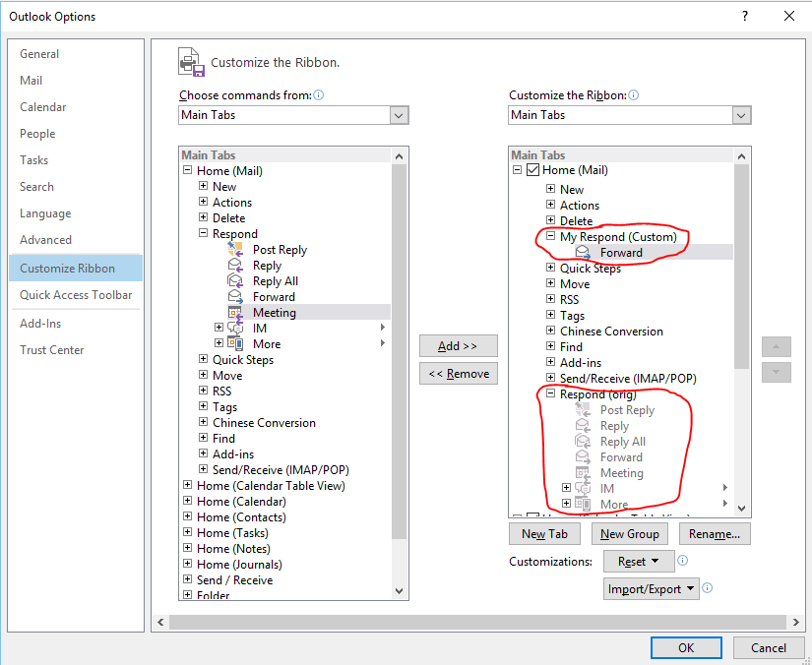
Task: Click the horizontal scrollbar at dialog bottom
Action: tap(477, 622)
